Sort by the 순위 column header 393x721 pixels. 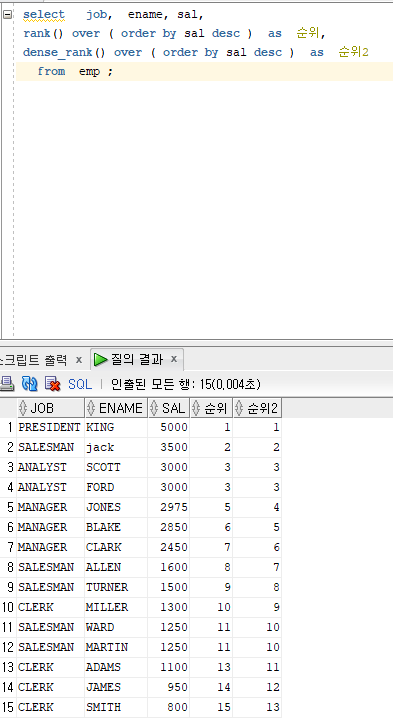(x=211, y=408)
